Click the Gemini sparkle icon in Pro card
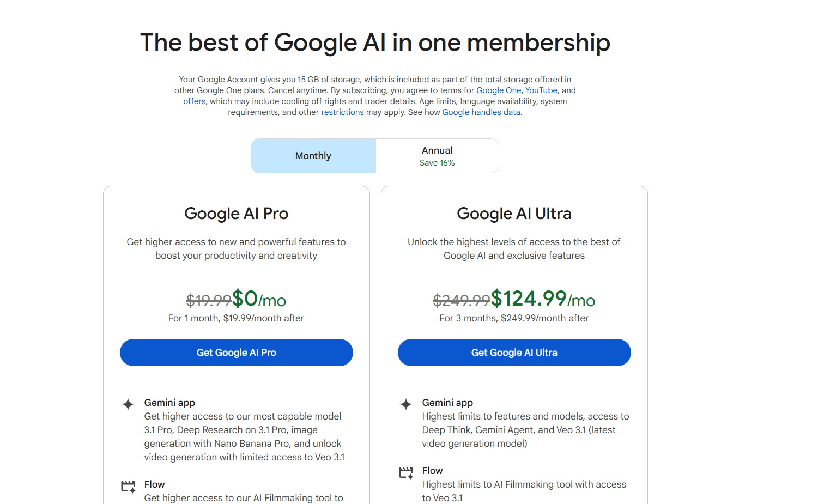This screenshot has height=504, width=818. coord(128,404)
